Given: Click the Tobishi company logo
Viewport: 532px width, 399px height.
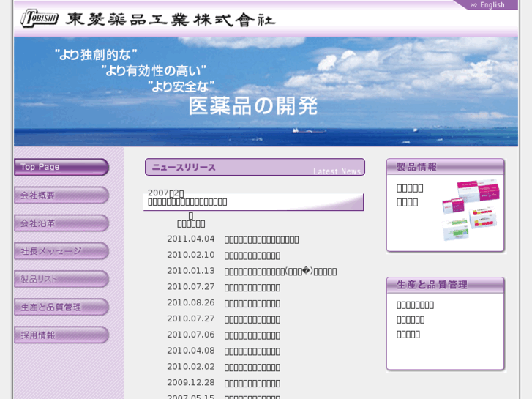Looking at the screenshot, I should click(x=40, y=18).
